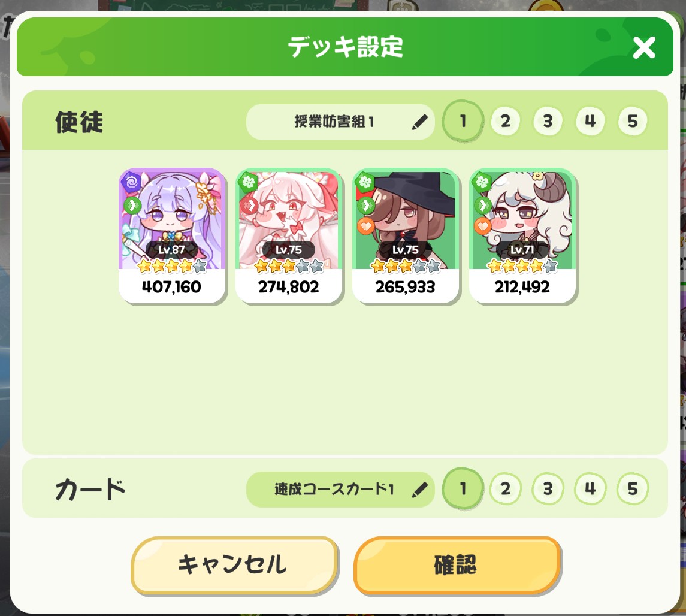Select apostle deck slot 5
The width and height of the screenshot is (686, 616).
633,121
